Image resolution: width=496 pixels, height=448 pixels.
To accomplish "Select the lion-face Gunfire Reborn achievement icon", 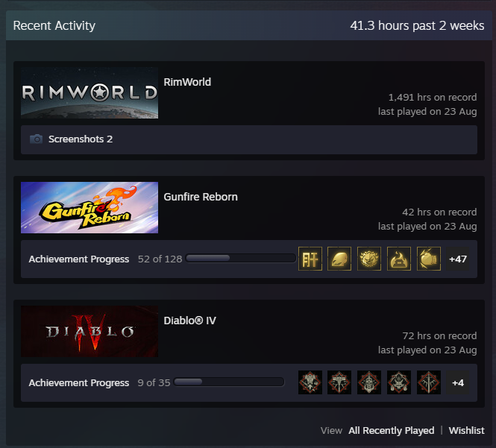I will tap(369, 259).
